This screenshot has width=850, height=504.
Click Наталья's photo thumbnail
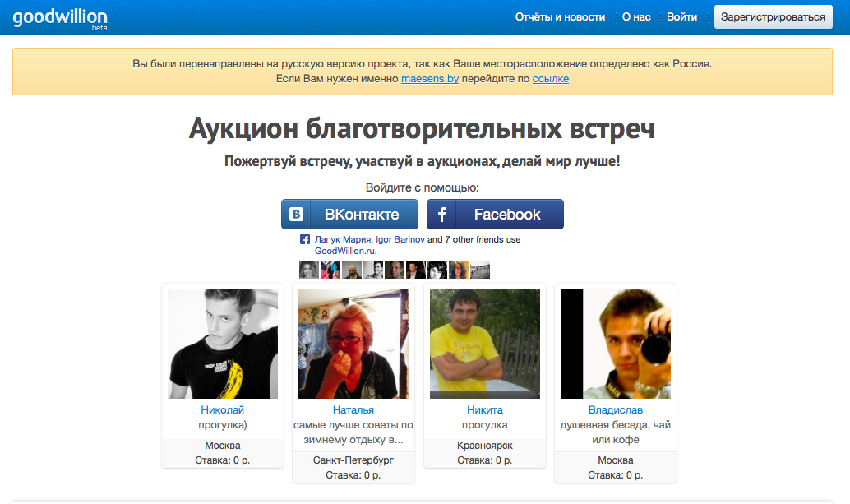353,344
